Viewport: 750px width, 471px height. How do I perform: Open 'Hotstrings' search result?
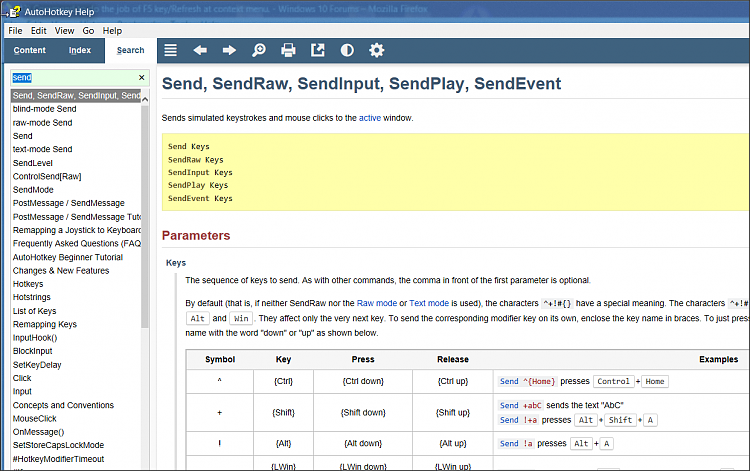(32, 297)
